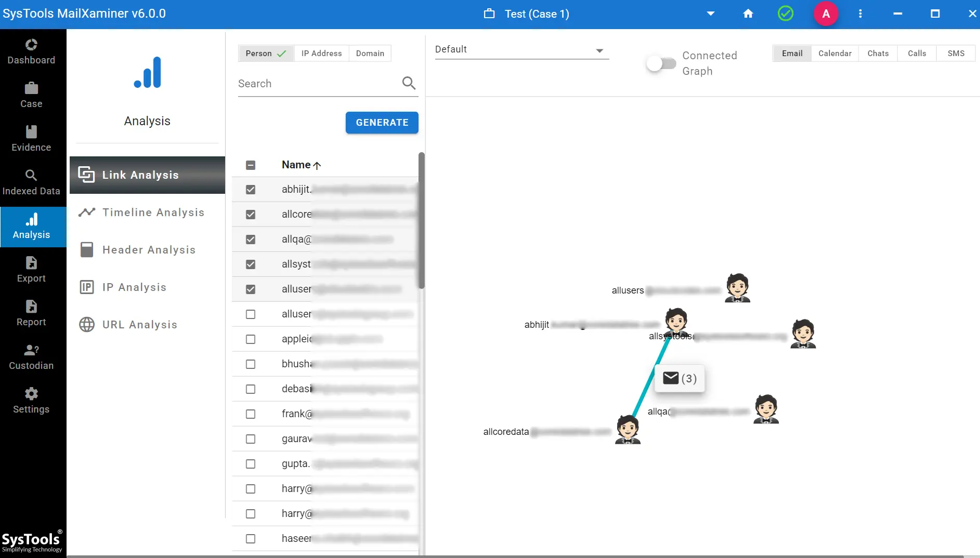Viewport: 980px width, 558px height.
Task: Select the Email tab
Action: pos(792,54)
